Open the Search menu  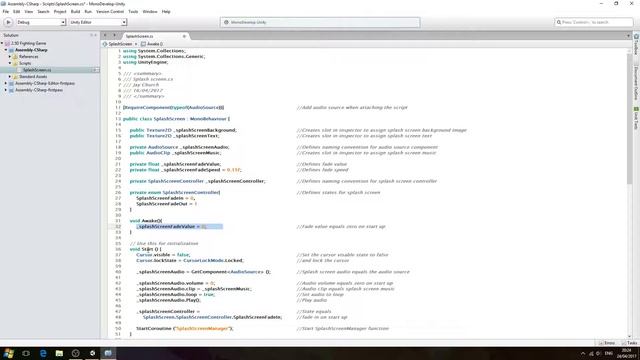(43, 12)
